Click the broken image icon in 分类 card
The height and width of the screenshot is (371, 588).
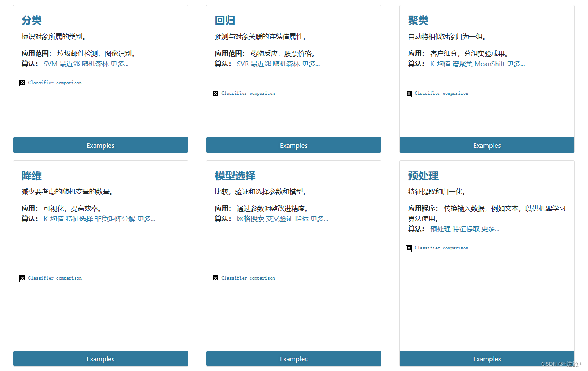[22, 83]
